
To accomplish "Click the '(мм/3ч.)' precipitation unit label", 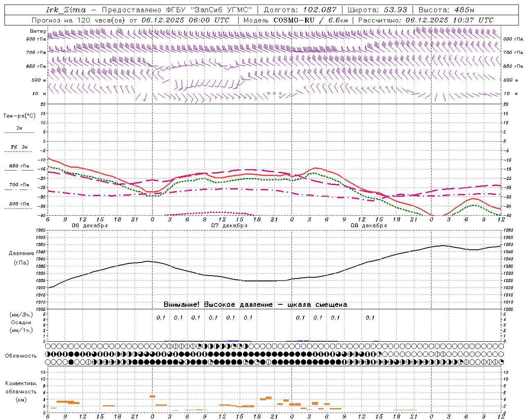I will 21,315.
